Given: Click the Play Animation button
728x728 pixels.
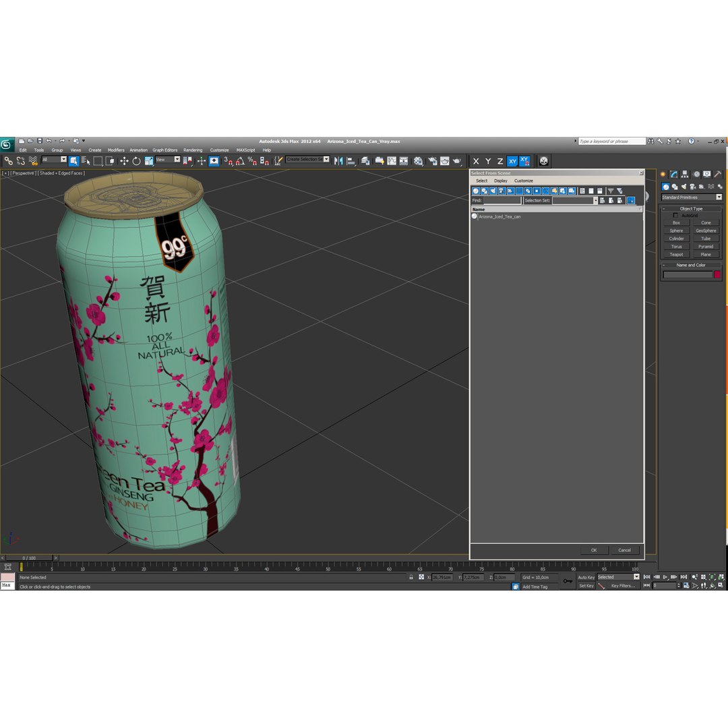Looking at the screenshot, I should coord(665,577).
